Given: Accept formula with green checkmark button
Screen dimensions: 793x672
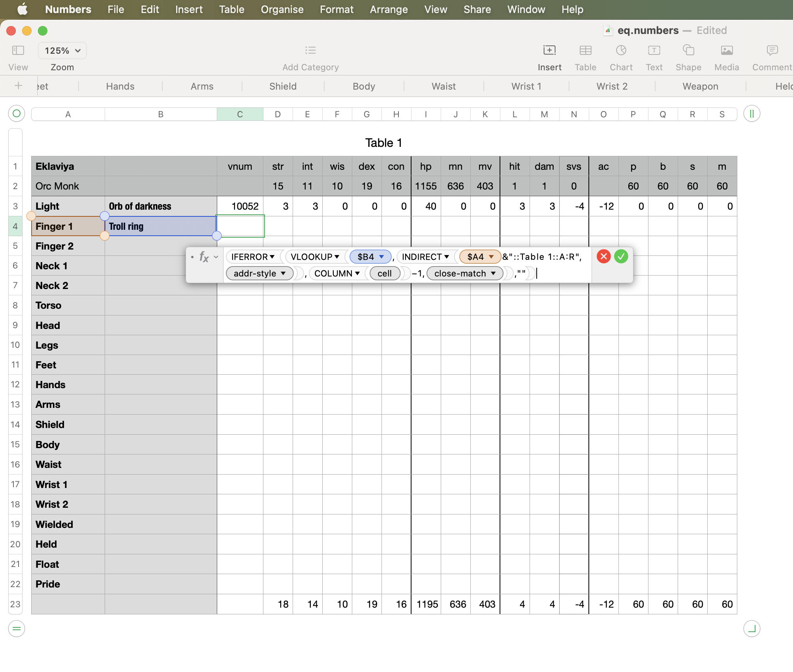Looking at the screenshot, I should pos(621,257).
